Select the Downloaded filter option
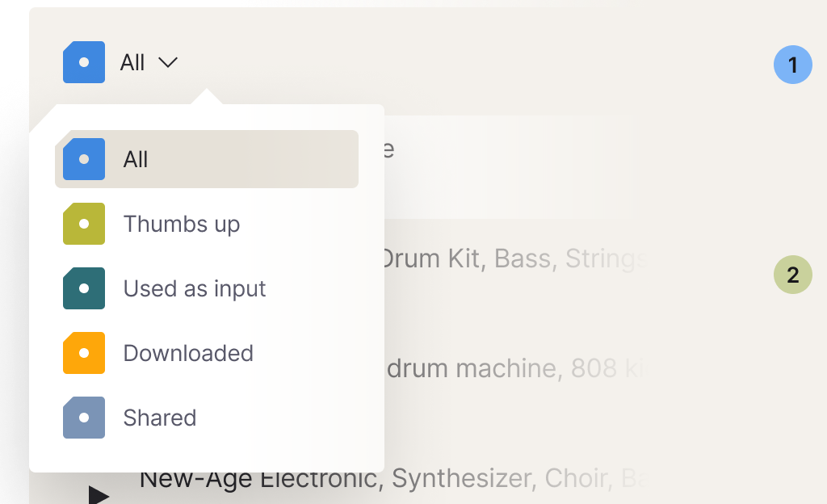 point(188,353)
